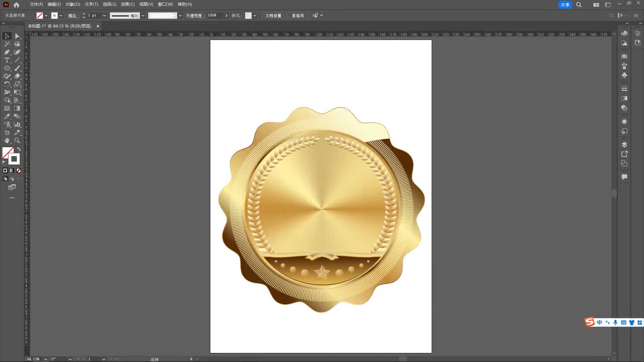Viewport: 644px width, 362px height.
Task: Open the 对象(O) menu
Action: pos(73,5)
